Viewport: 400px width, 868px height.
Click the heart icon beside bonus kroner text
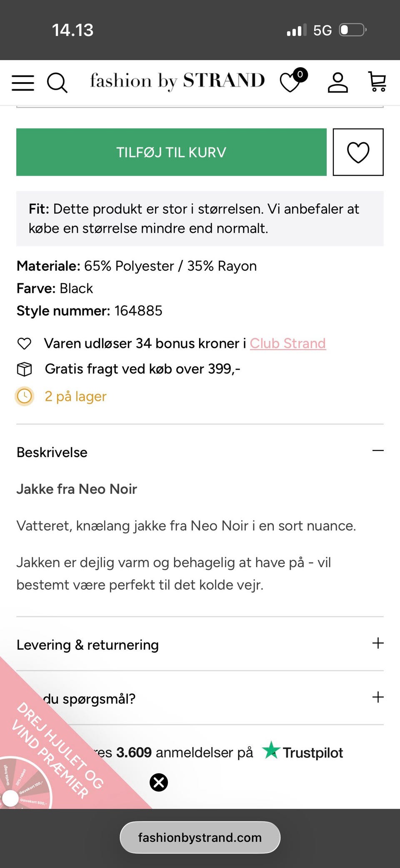click(25, 343)
